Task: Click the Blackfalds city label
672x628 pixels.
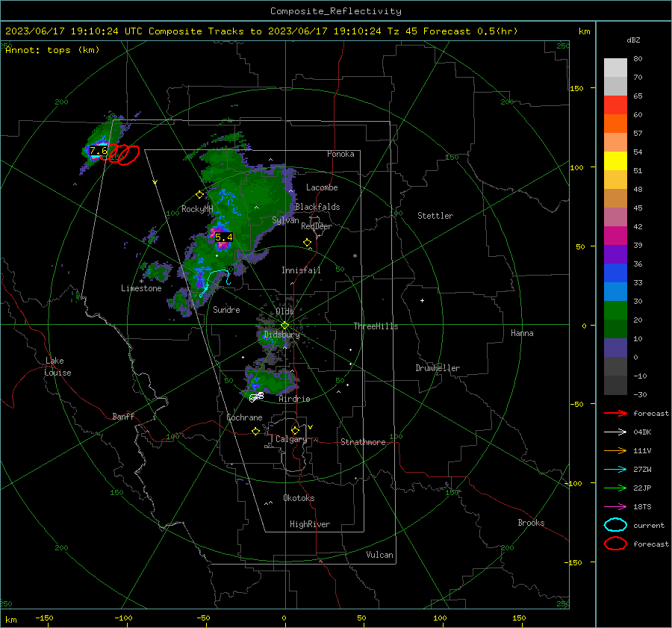Action: click(x=317, y=207)
